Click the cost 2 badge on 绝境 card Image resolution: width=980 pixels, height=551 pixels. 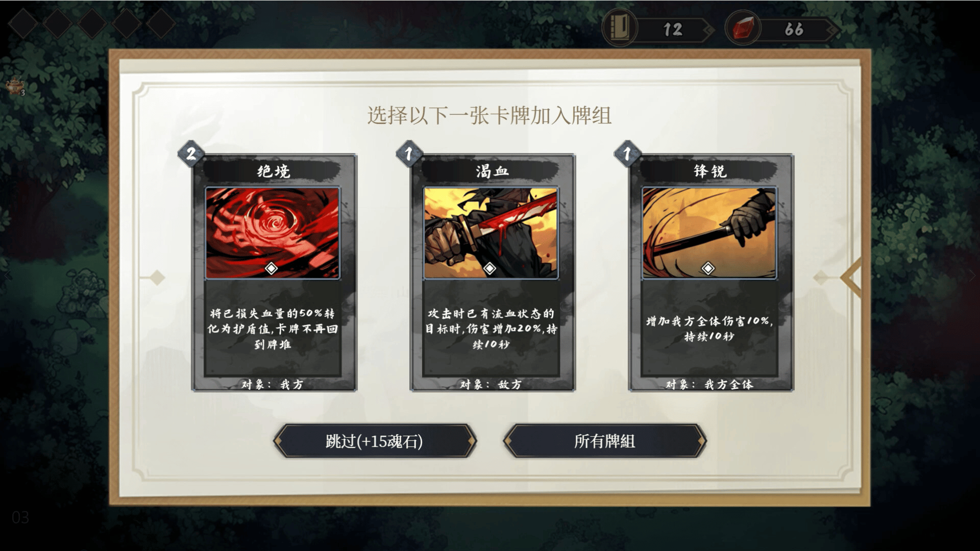pyautogui.click(x=191, y=154)
